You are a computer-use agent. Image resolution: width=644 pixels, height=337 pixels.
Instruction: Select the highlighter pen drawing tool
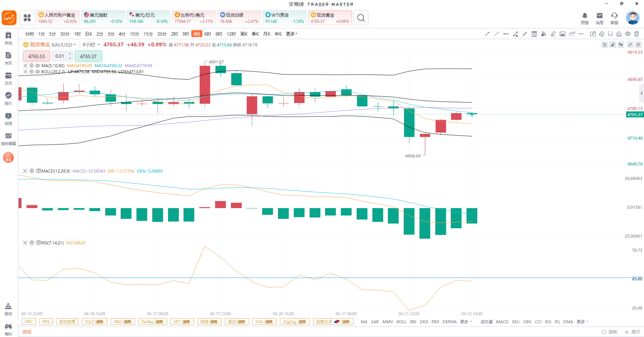[553, 34]
